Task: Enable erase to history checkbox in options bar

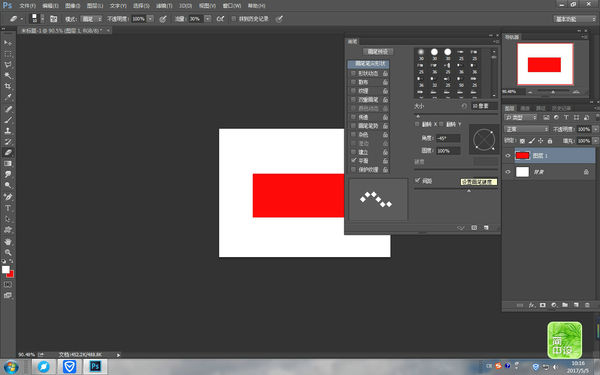Action: point(234,19)
